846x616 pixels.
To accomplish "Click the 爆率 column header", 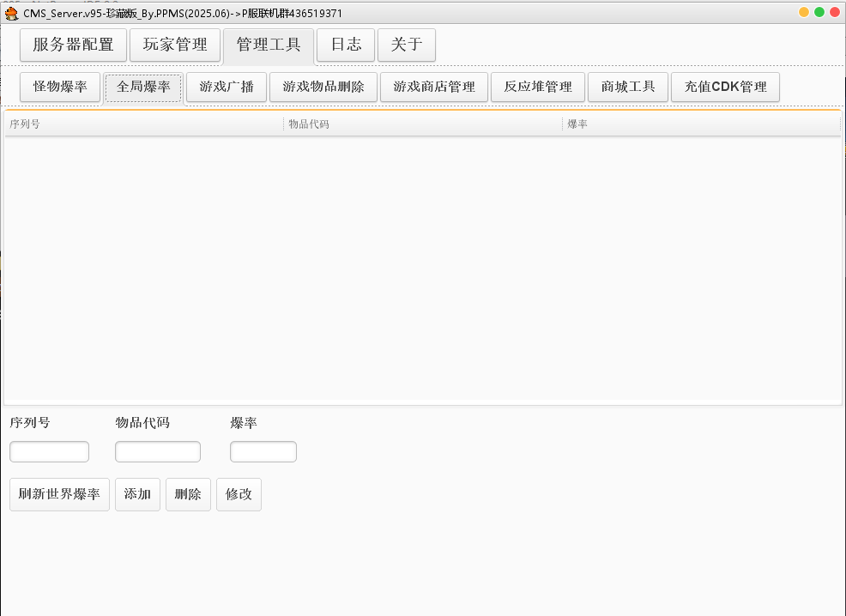I will [x=701, y=124].
